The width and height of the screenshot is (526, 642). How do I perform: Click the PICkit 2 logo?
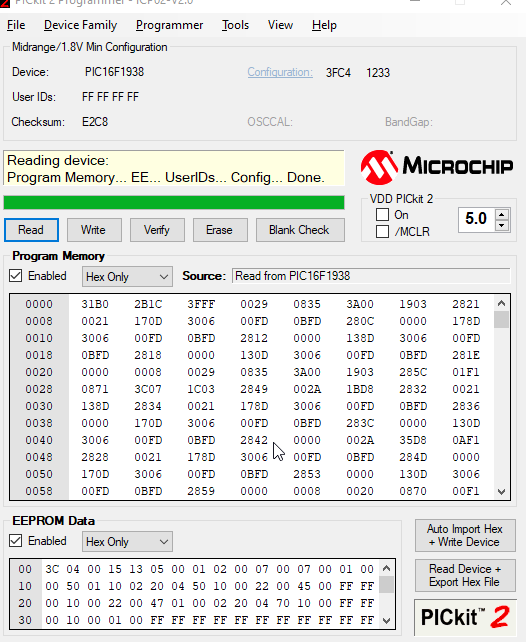(x=465, y=617)
